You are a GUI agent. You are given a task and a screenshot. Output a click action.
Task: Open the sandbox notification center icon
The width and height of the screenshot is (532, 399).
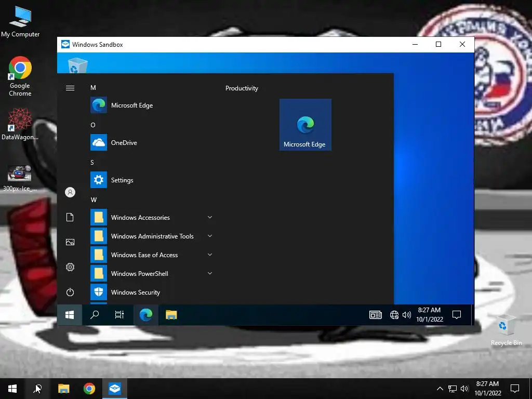457,315
